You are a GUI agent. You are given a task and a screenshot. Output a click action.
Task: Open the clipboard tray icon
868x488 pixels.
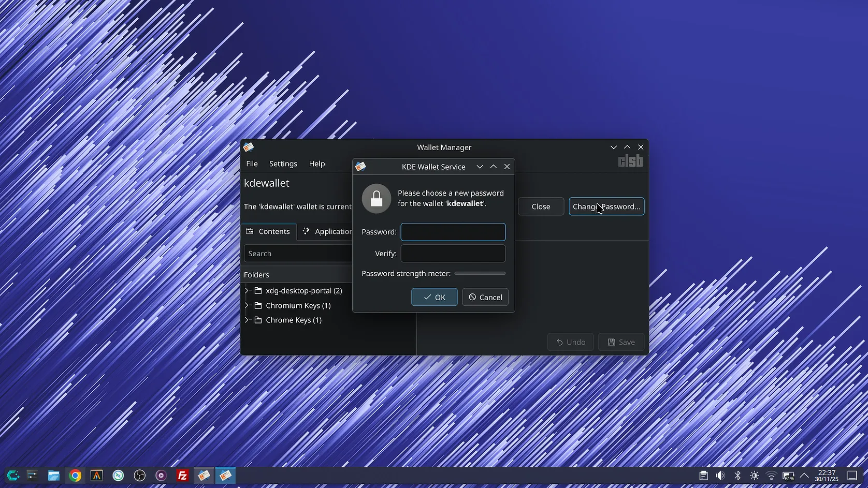[x=703, y=476]
